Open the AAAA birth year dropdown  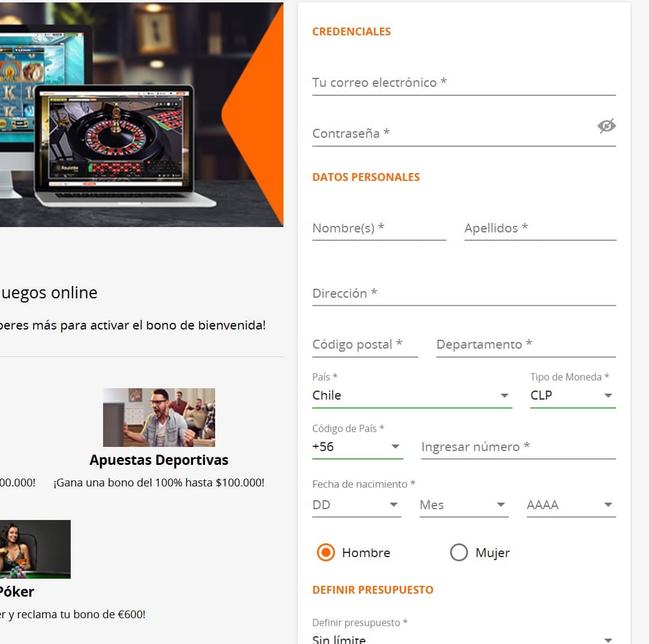coord(571,505)
